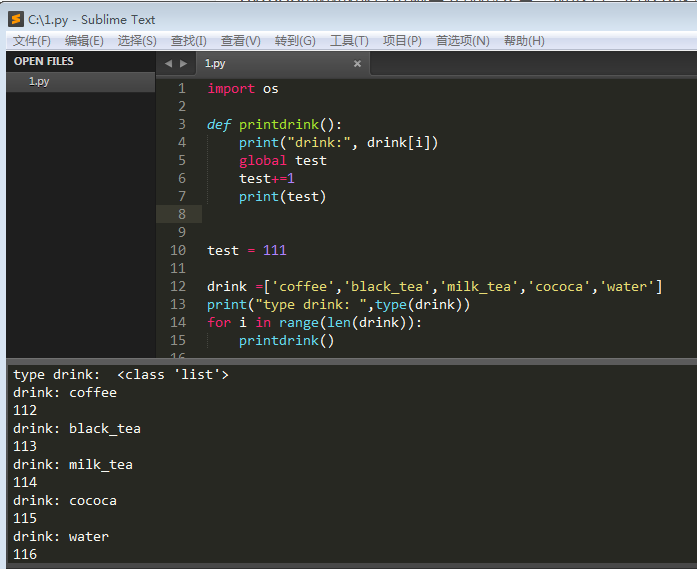Click 'range' in the for loop line
Viewport: 697px width, 569px height.
pyautogui.click(x=299, y=322)
